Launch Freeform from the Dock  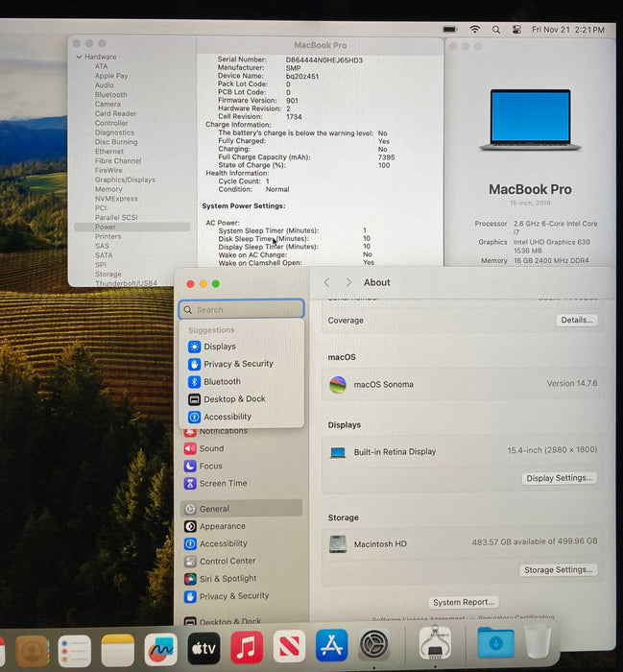click(x=161, y=649)
